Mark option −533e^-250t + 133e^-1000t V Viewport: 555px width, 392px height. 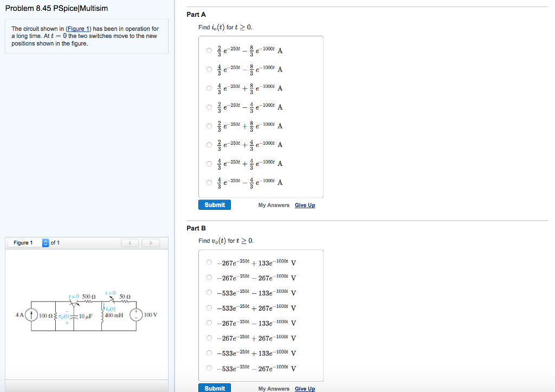[209, 353]
